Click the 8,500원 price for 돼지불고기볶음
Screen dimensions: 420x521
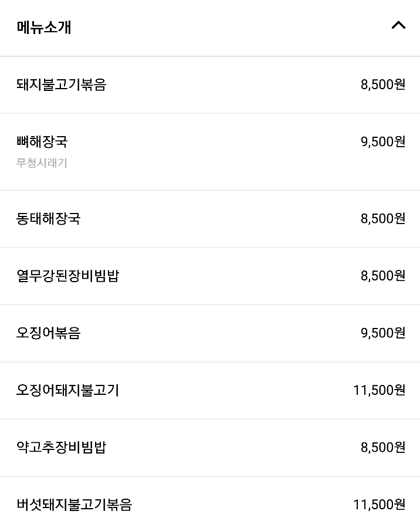pyautogui.click(x=383, y=84)
